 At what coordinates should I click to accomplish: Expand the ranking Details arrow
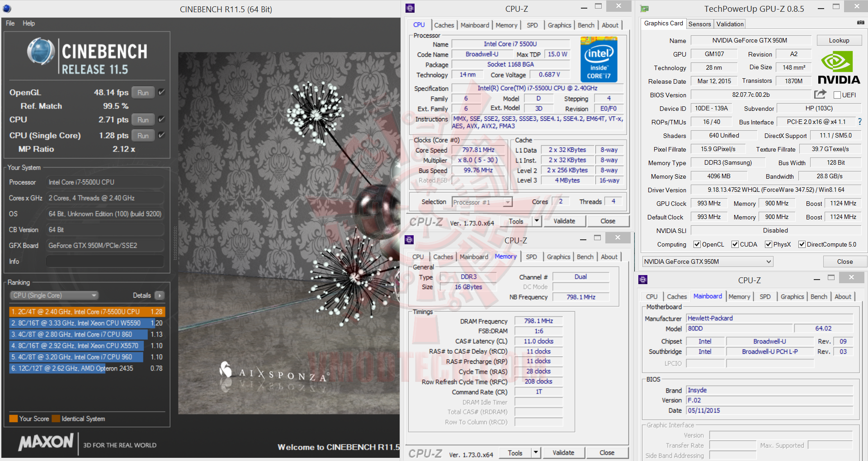tap(160, 295)
